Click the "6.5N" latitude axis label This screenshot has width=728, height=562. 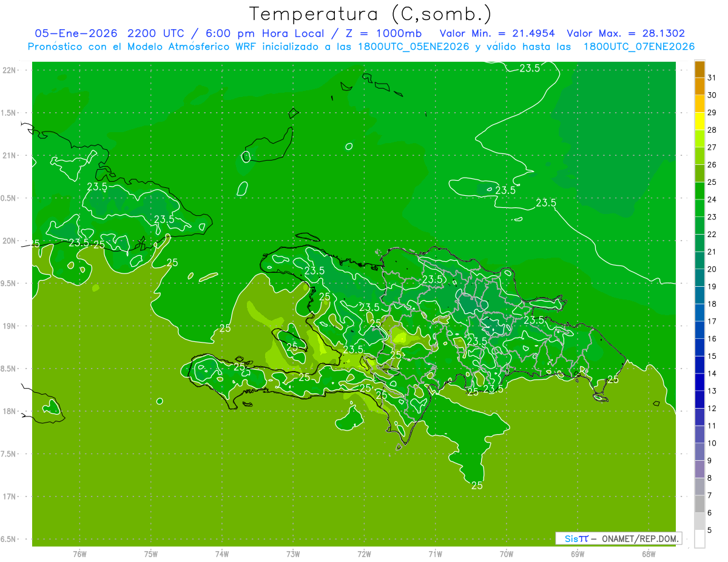[9, 540]
